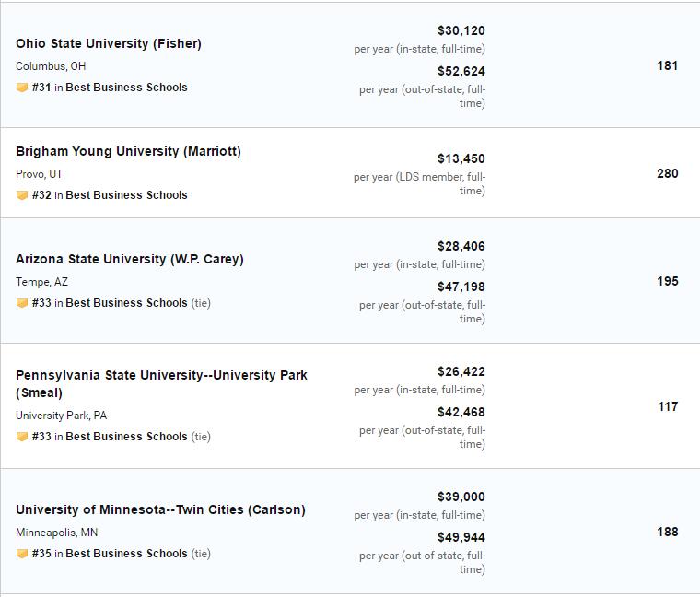
Task: Click the badge icon beside #32 ranking
Action: (22, 195)
